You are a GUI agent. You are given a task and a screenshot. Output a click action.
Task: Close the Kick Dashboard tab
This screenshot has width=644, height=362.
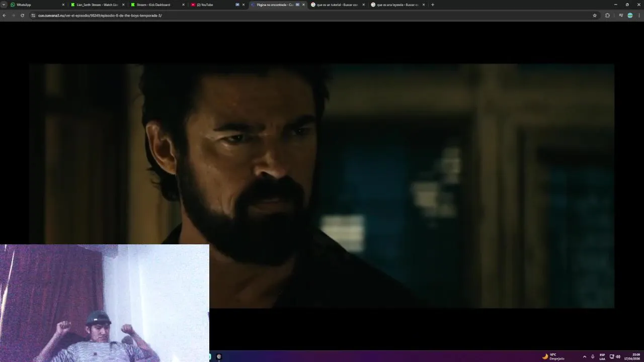pyautogui.click(x=183, y=5)
